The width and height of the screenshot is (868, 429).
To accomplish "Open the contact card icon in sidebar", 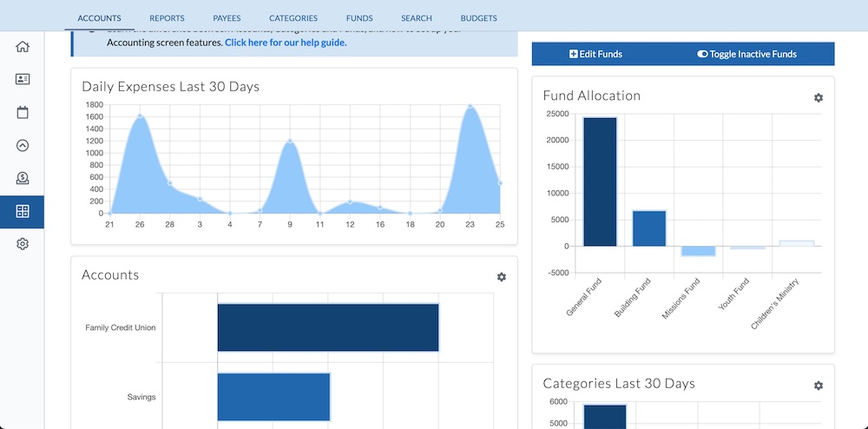I will point(23,79).
